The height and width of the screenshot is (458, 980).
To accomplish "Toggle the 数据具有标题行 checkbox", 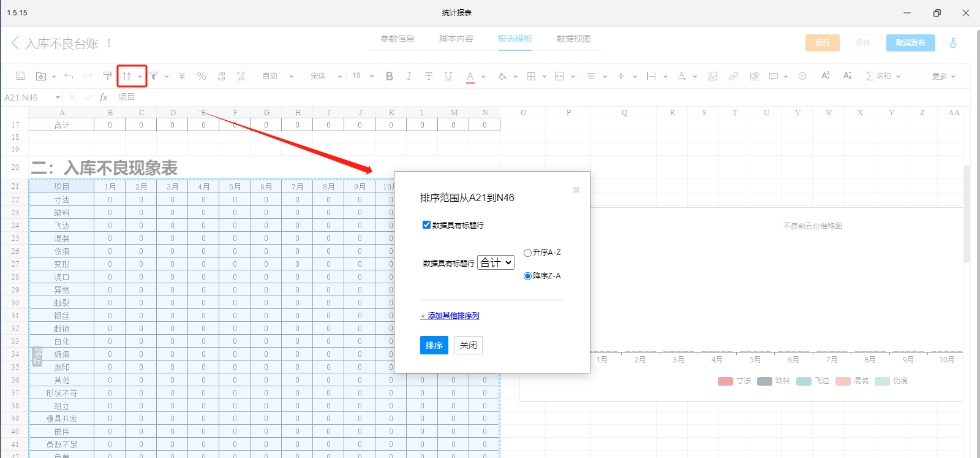I will (426, 224).
